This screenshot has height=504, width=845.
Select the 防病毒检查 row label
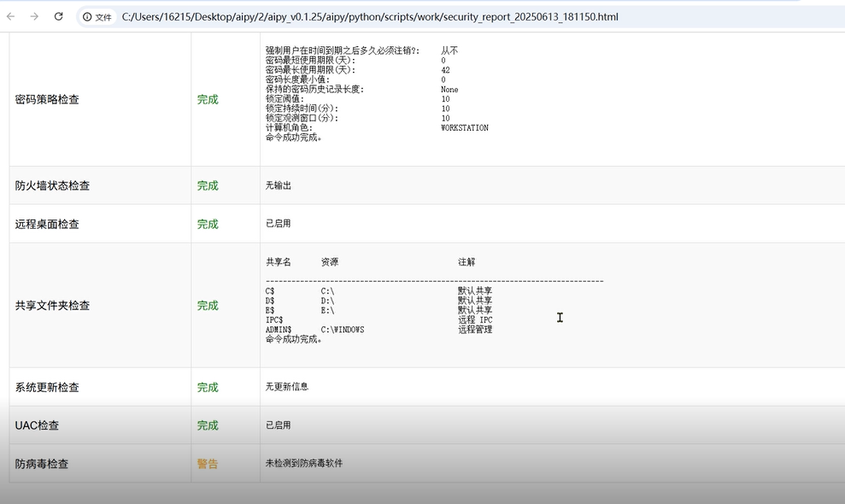pos(42,464)
